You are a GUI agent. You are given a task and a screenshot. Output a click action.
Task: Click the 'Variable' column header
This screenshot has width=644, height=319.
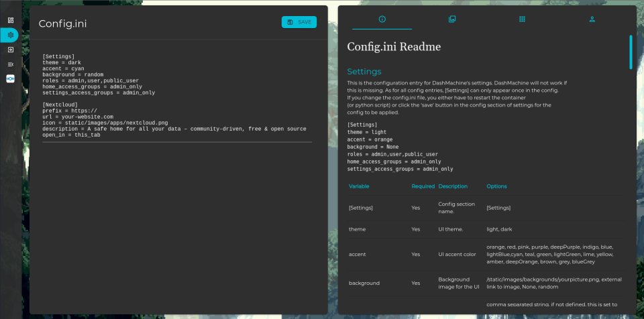coord(359,186)
